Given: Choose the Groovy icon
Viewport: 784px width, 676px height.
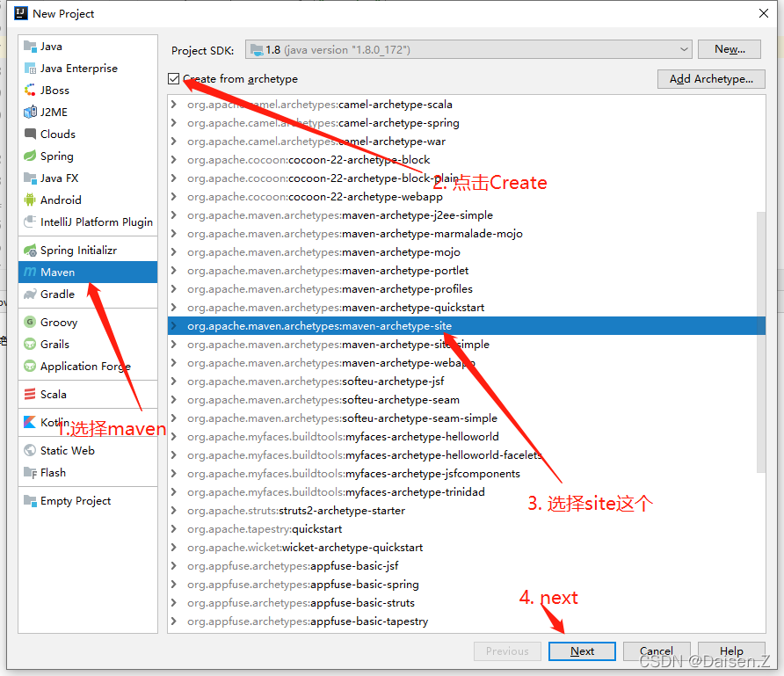Looking at the screenshot, I should (x=30, y=322).
